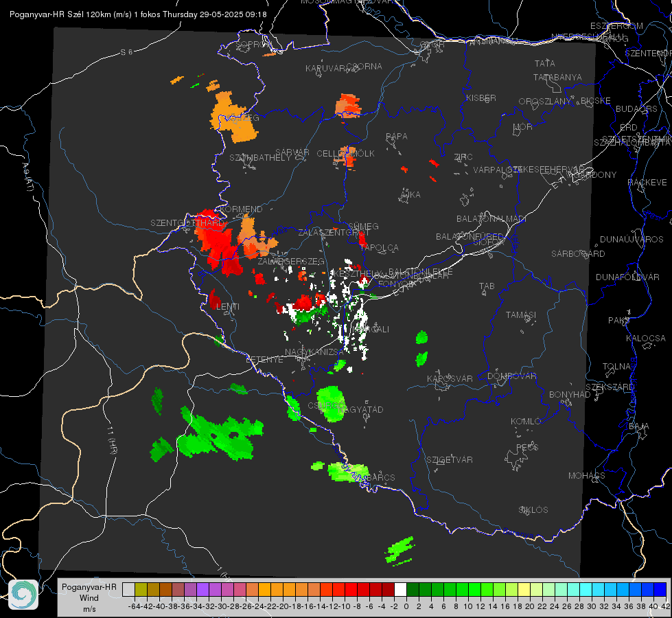Viewport: 672px width, 618px height.
Task: Click the TAPOLCA city label
Action: 380,248
